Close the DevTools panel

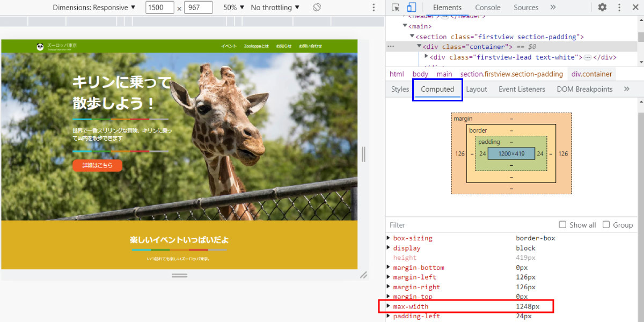tap(635, 8)
